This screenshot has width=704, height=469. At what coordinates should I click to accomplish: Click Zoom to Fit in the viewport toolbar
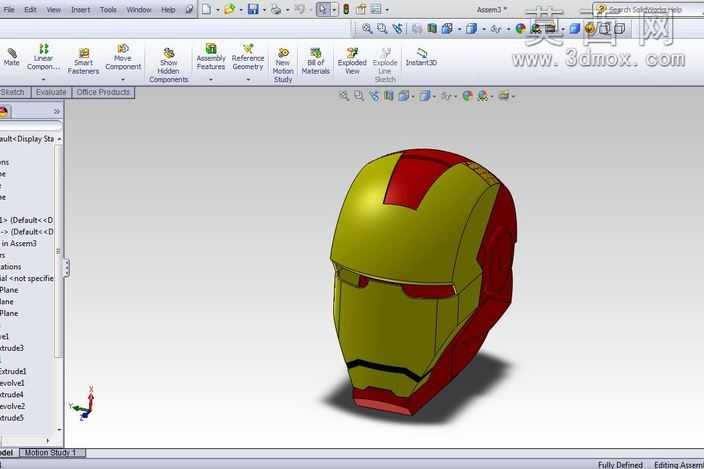point(343,96)
